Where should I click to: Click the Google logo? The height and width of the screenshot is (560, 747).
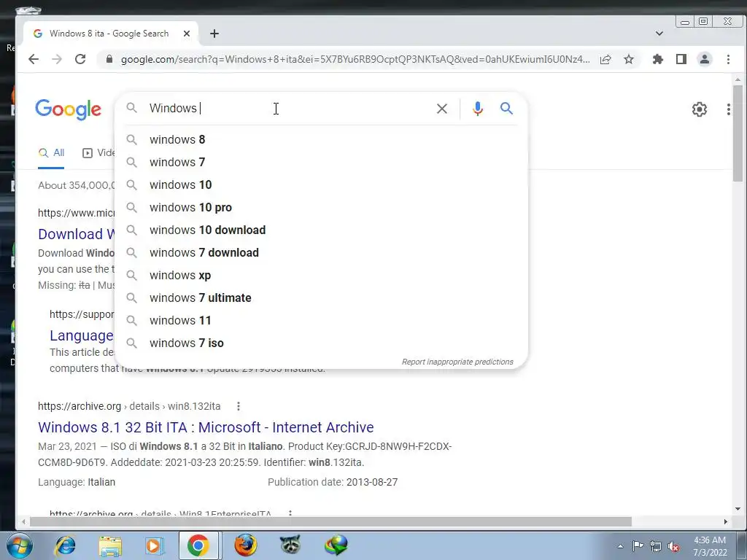[x=68, y=109]
